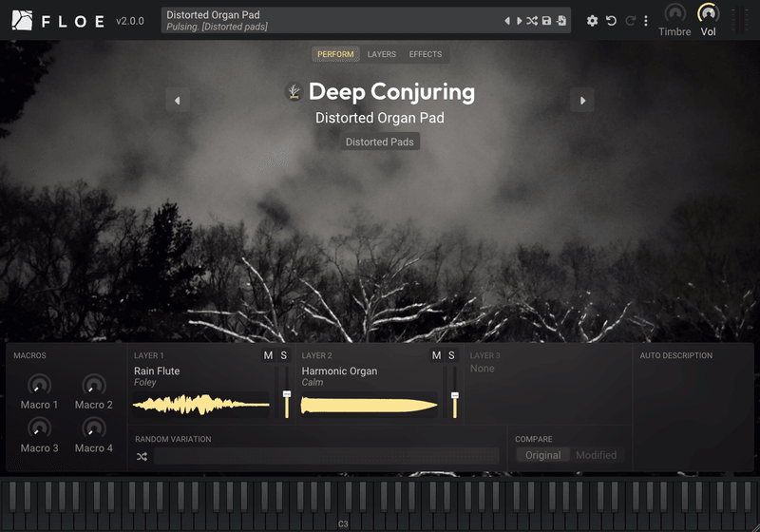Viewport: 760px width, 532px height.
Task: Click the v2.0.0 version label
Action: coord(130,21)
